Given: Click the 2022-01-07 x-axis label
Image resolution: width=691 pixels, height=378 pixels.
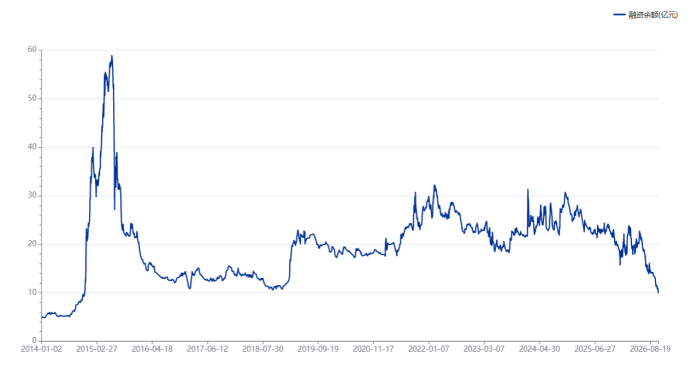Looking at the screenshot, I should tap(429, 349).
